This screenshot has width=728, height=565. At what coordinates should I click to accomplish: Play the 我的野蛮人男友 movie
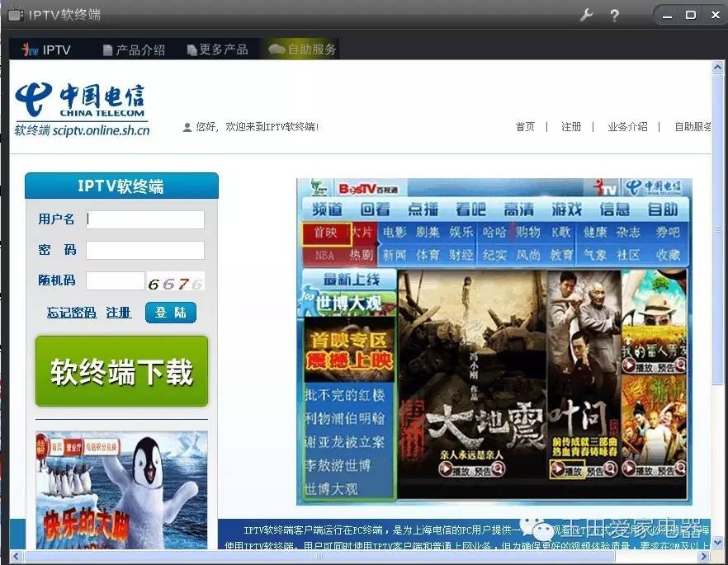[637, 366]
